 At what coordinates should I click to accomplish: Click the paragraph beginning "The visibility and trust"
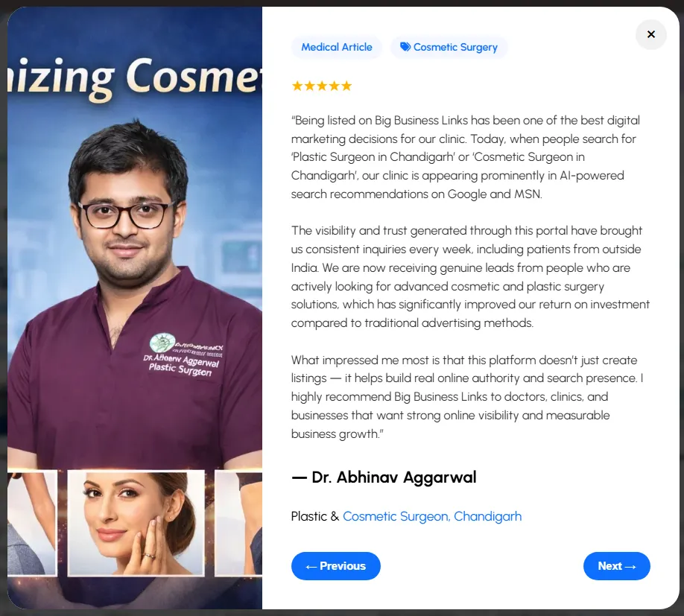point(470,277)
